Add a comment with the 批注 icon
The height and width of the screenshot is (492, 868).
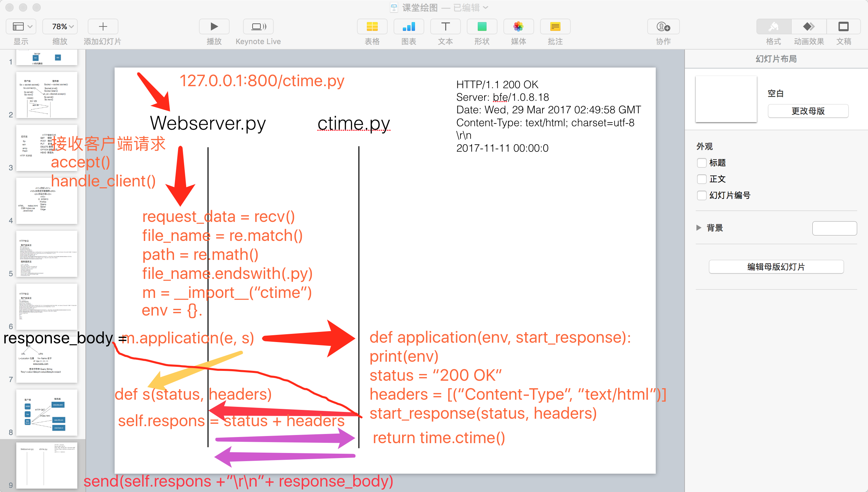(555, 26)
